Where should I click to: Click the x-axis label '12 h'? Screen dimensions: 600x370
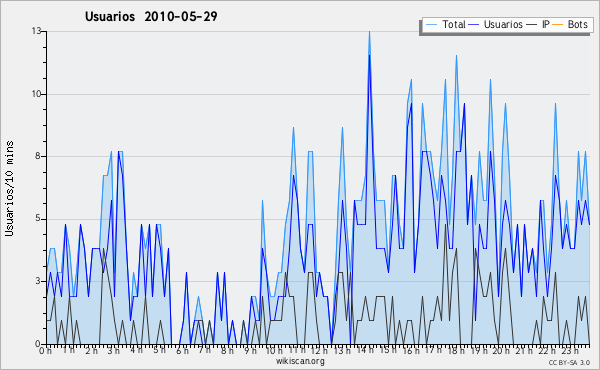pyautogui.click(x=319, y=350)
